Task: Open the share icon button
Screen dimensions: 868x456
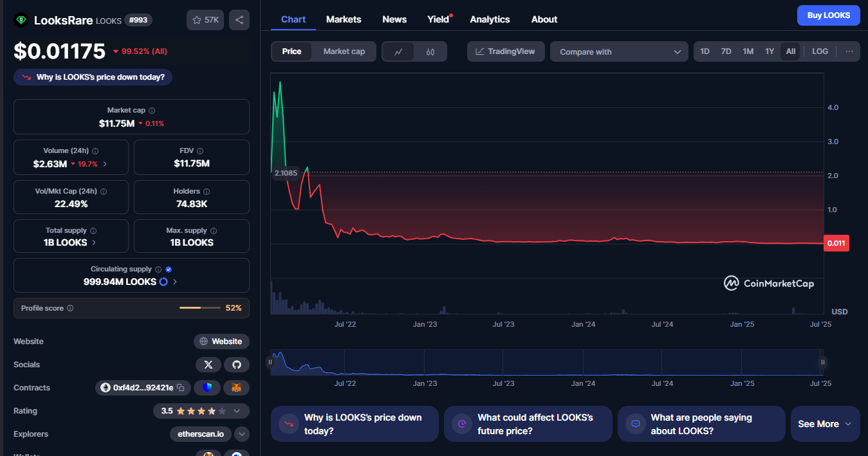Action: pyautogui.click(x=239, y=20)
